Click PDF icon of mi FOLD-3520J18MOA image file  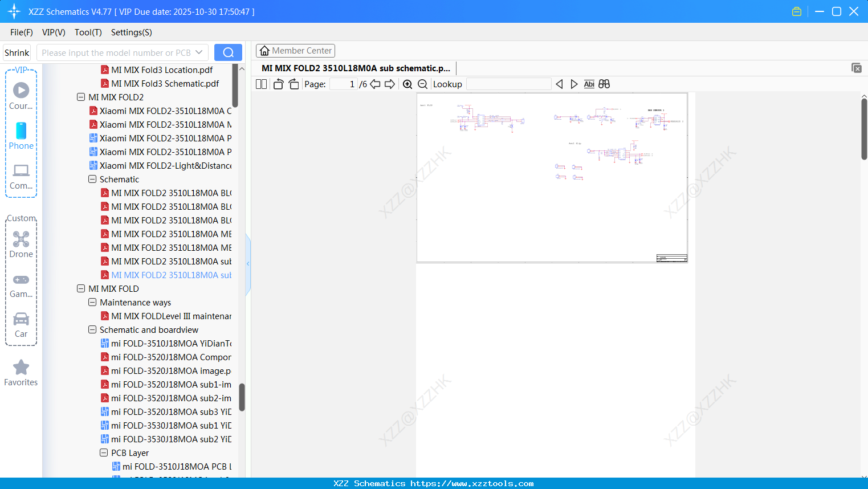(105, 370)
